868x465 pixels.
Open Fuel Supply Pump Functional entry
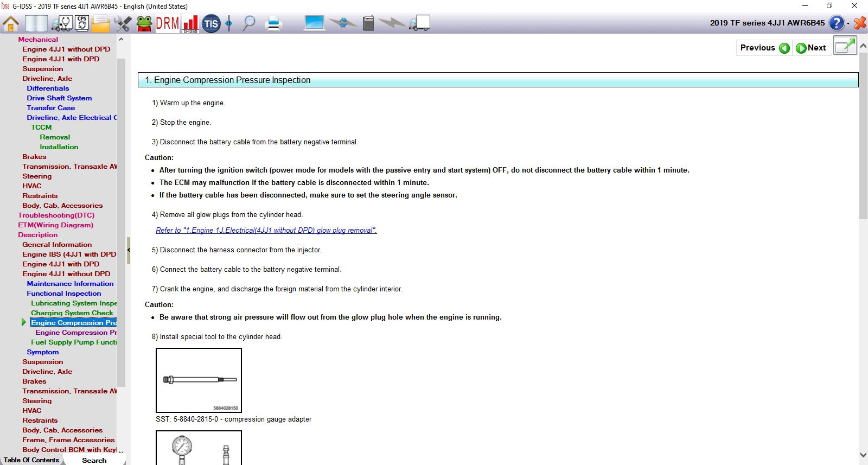tap(74, 342)
